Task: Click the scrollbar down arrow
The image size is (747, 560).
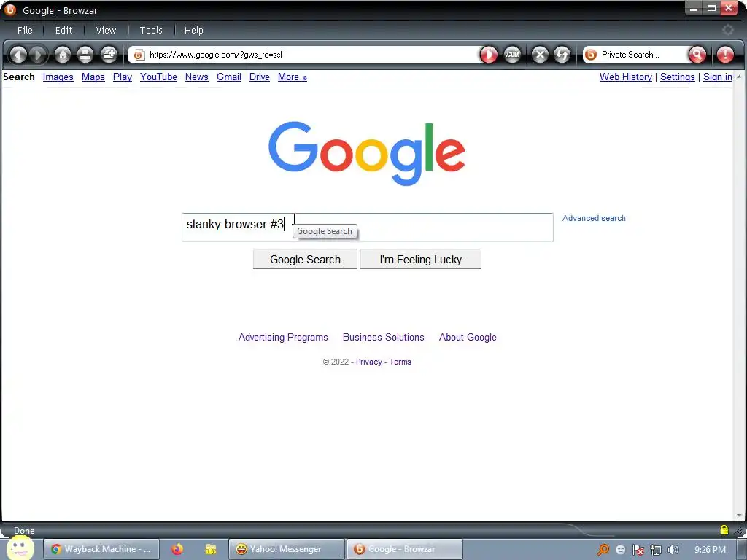Action: [x=739, y=516]
